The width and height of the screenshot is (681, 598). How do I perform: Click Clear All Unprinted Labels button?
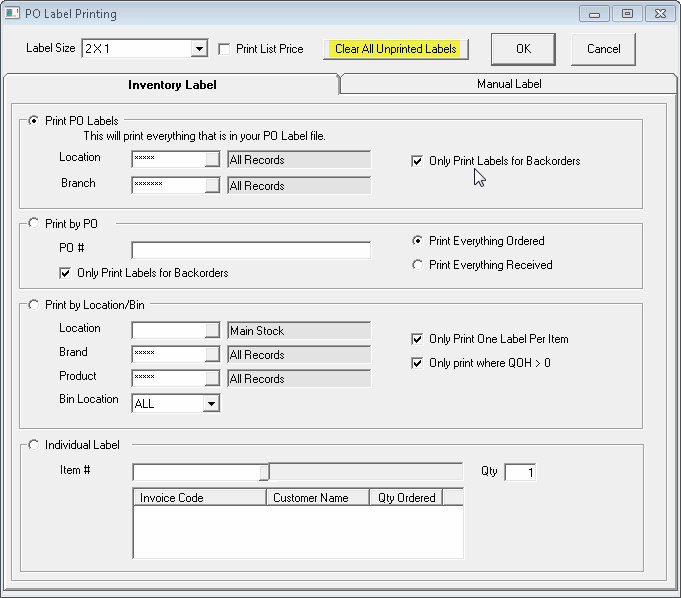pos(396,49)
